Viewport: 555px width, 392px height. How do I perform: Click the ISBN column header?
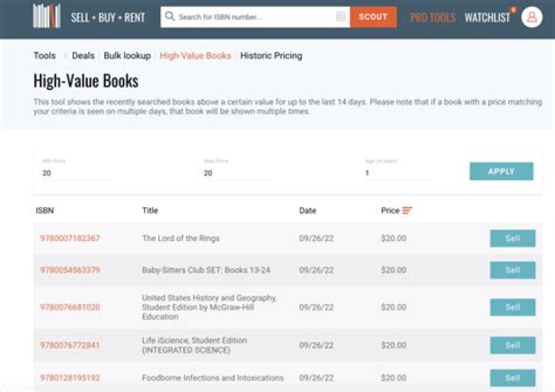click(x=45, y=210)
